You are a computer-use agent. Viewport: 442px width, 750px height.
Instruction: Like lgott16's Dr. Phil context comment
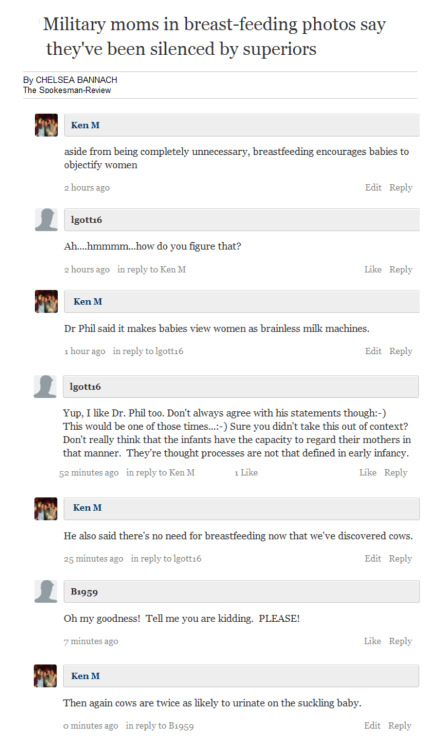(368, 473)
